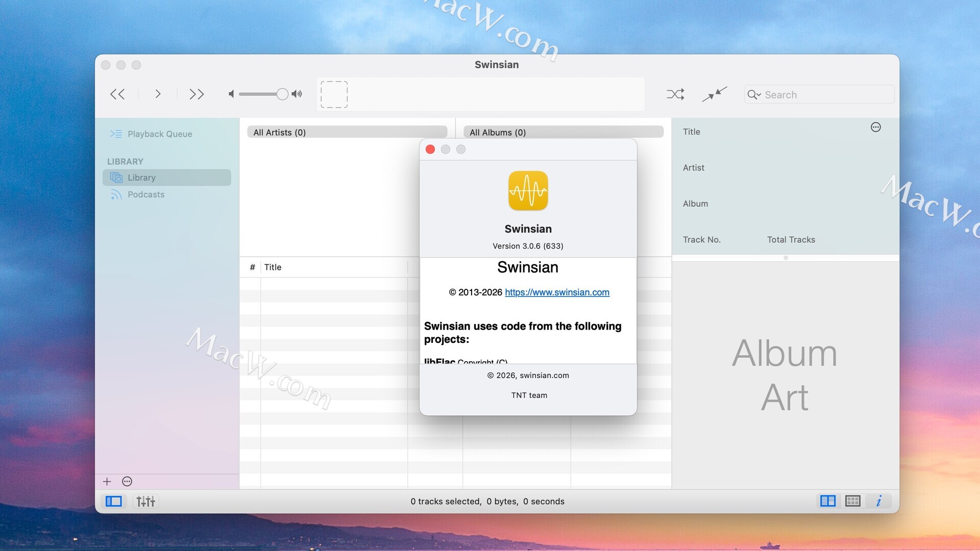
Task: Open sidebar ellipsis options menu
Action: [x=127, y=482]
